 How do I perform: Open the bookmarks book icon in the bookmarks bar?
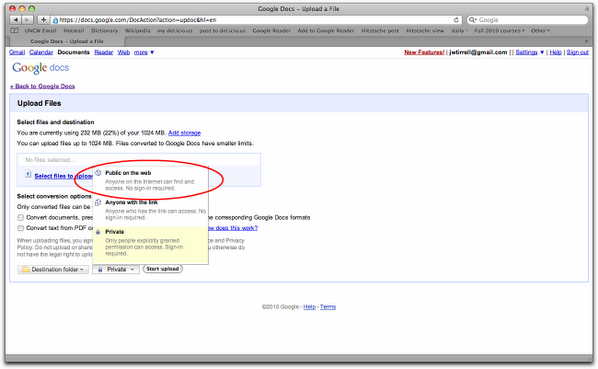coord(14,30)
